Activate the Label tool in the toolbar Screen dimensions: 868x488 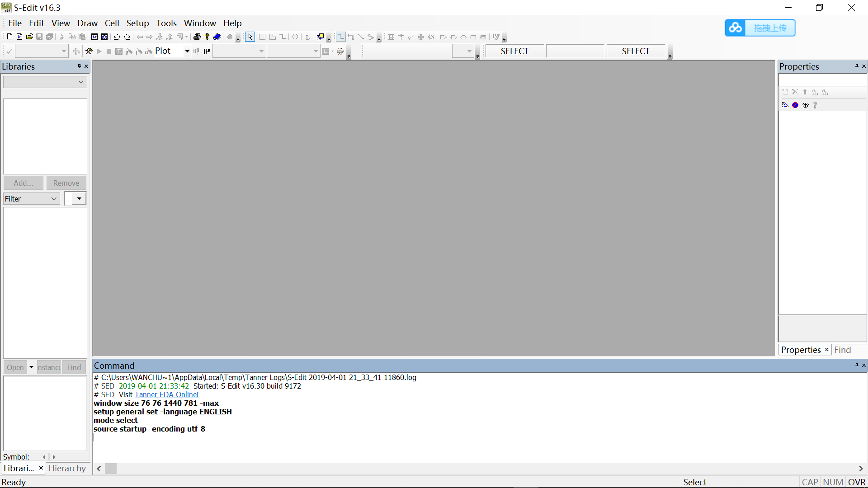(x=308, y=37)
